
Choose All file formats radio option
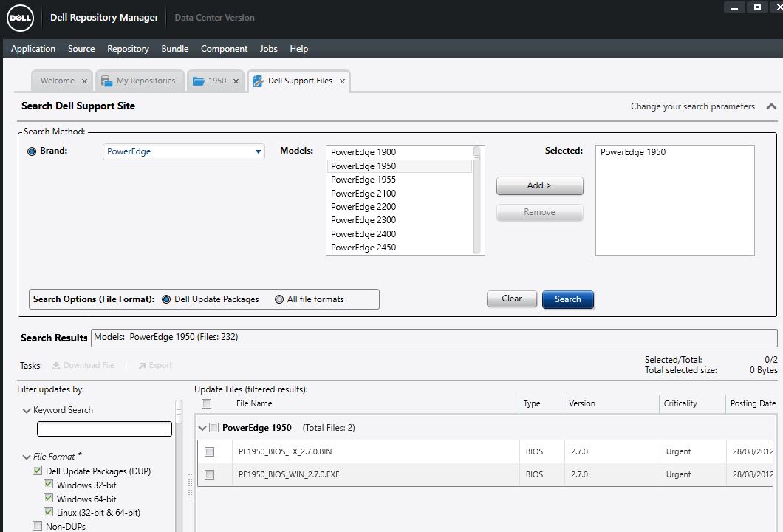point(279,299)
